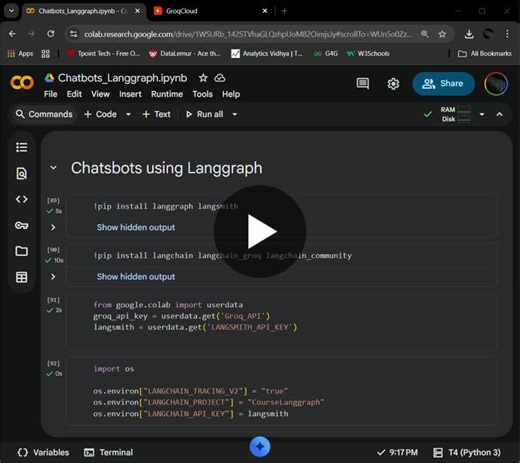Open the Insert menu
Image resolution: width=520 pixels, height=463 pixels.
coord(130,94)
